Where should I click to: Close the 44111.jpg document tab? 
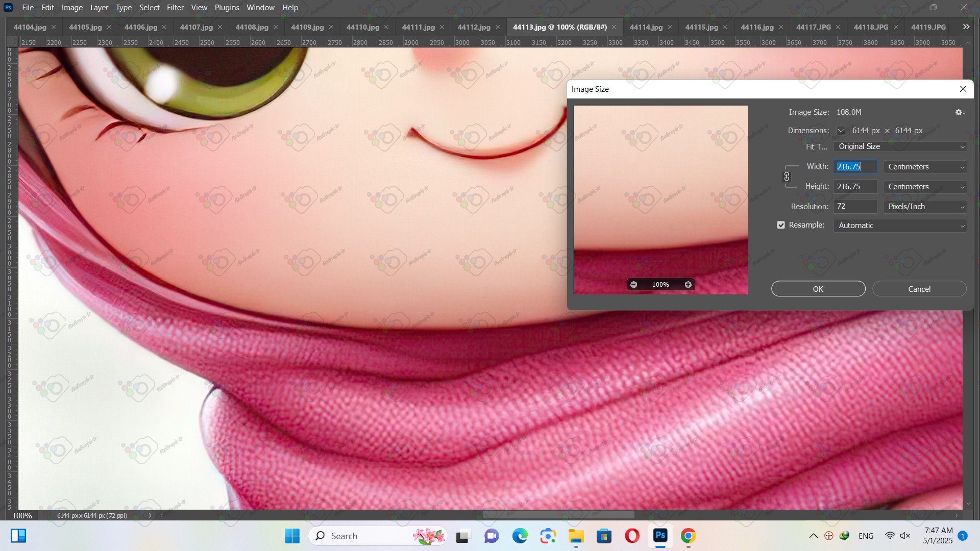442,28
